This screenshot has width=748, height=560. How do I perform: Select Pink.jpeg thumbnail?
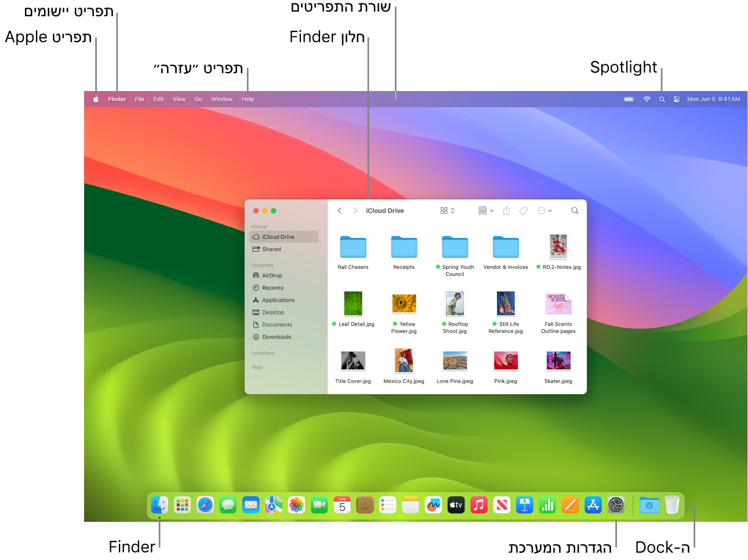click(506, 361)
